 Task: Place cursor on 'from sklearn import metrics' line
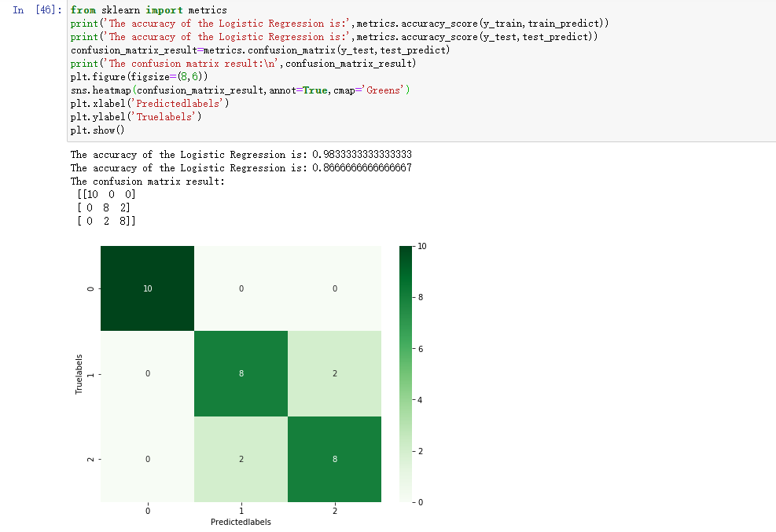pyautogui.click(x=148, y=10)
